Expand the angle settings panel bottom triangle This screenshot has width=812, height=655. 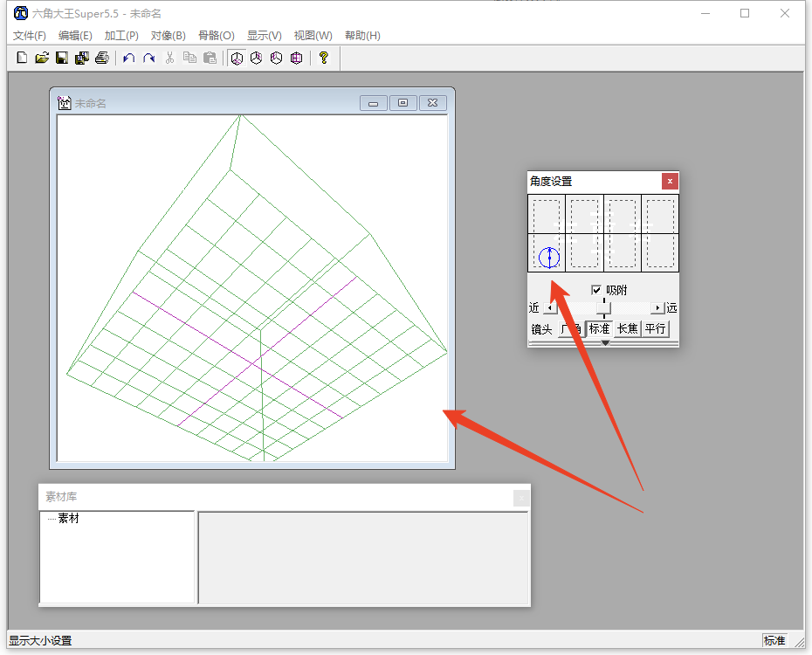coord(605,343)
